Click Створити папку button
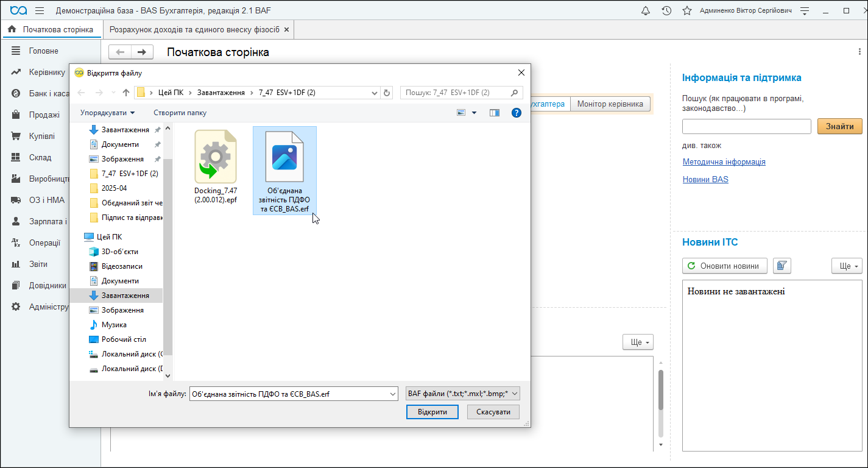This screenshot has height=468, width=868. pos(180,113)
